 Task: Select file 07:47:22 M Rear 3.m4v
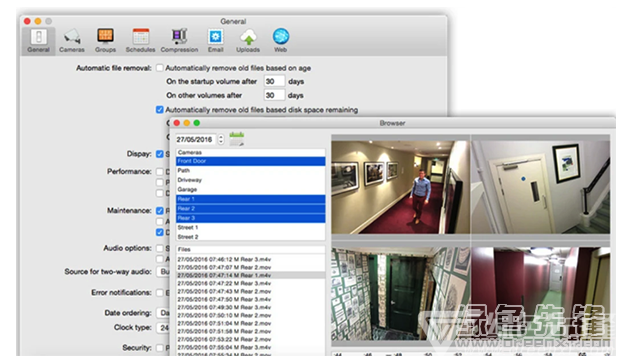tap(250, 283)
